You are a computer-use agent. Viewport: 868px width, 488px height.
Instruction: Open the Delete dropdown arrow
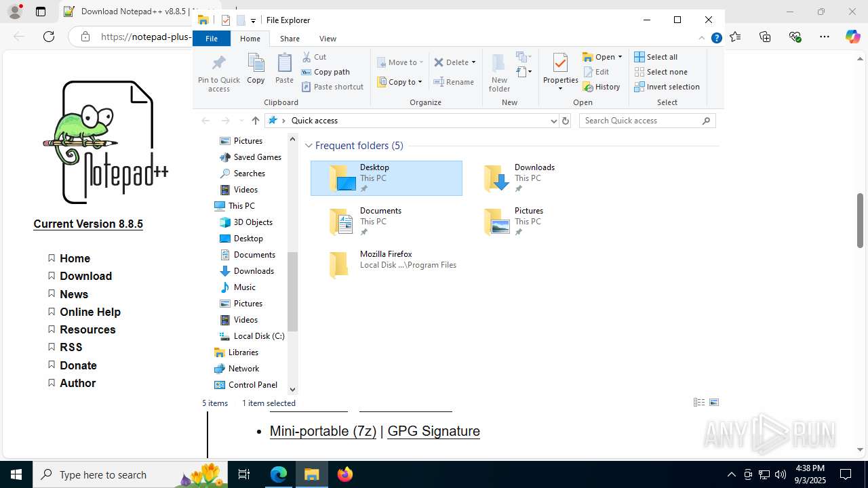click(473, 62)
